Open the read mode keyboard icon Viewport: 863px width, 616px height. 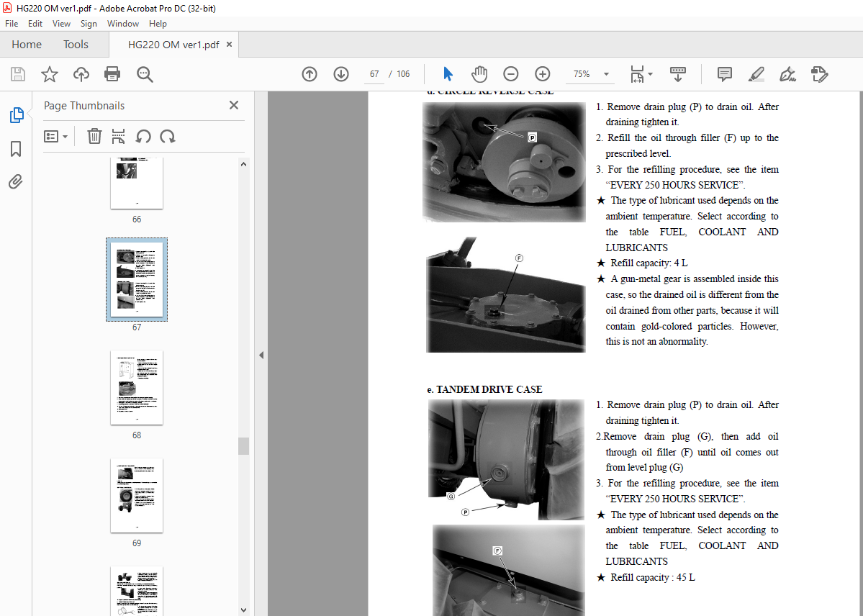[678, 74]
